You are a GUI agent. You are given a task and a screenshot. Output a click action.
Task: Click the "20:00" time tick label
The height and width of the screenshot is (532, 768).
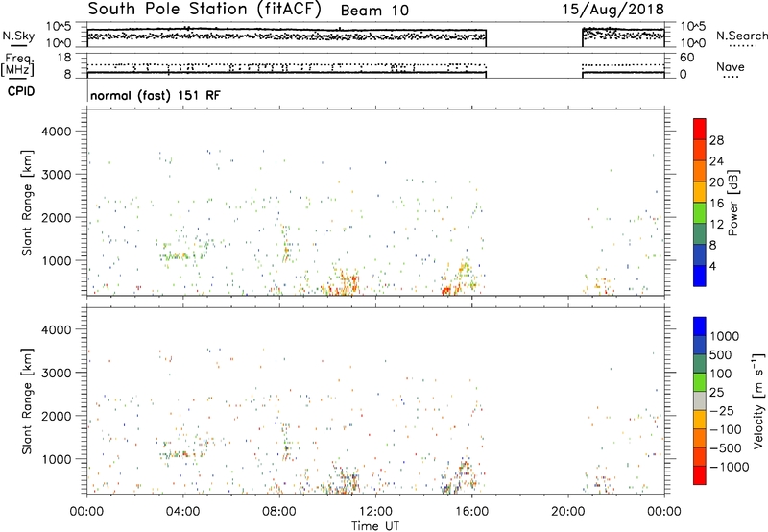tap(567, 512)
